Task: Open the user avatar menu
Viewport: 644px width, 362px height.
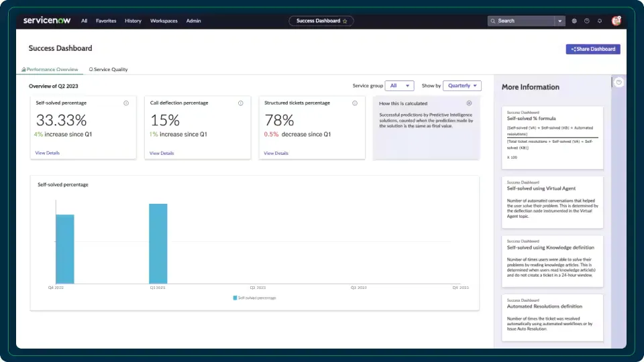Action: [x=616, y=21]
